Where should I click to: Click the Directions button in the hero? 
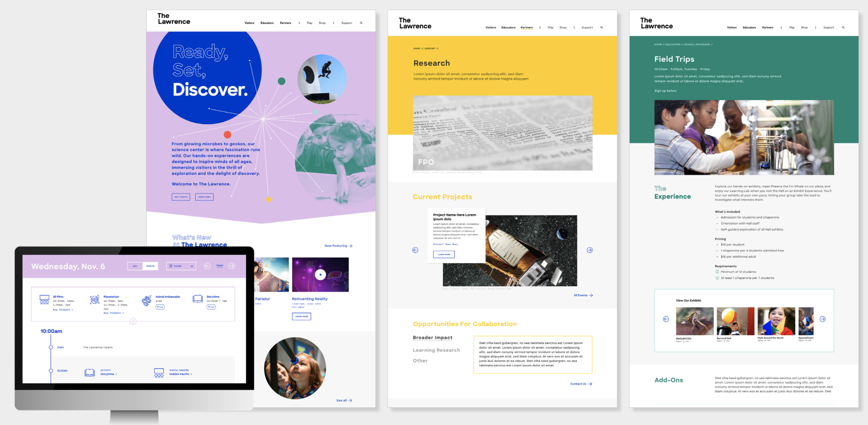click(205, 197)
